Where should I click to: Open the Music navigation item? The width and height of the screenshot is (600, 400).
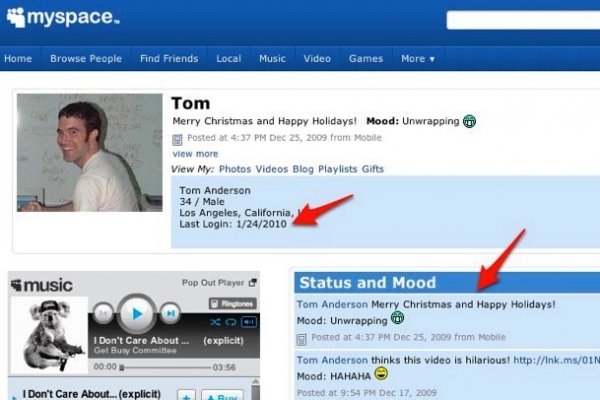pyautogui.click(x=272, y=59)
